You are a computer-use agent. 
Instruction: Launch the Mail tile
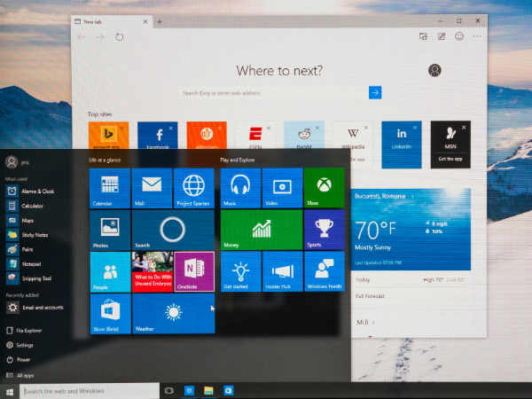pos(152,188)
